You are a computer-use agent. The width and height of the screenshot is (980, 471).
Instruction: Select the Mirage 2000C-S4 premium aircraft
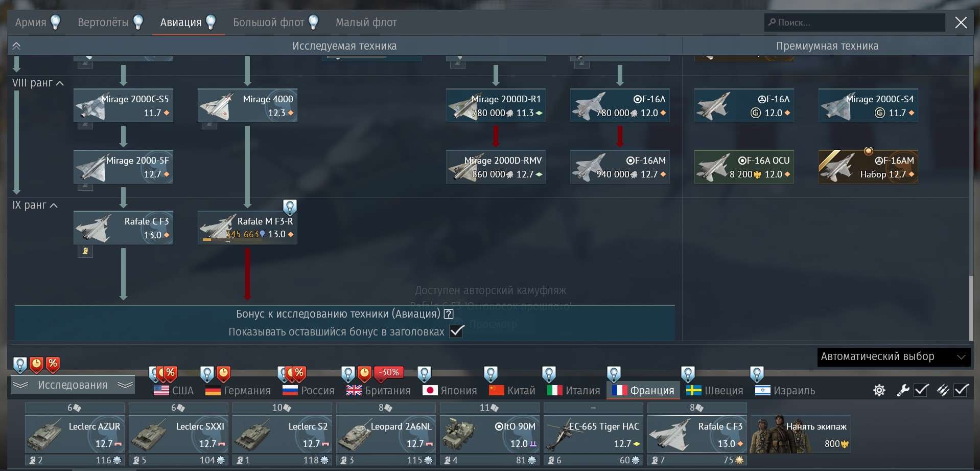[868, 106]
